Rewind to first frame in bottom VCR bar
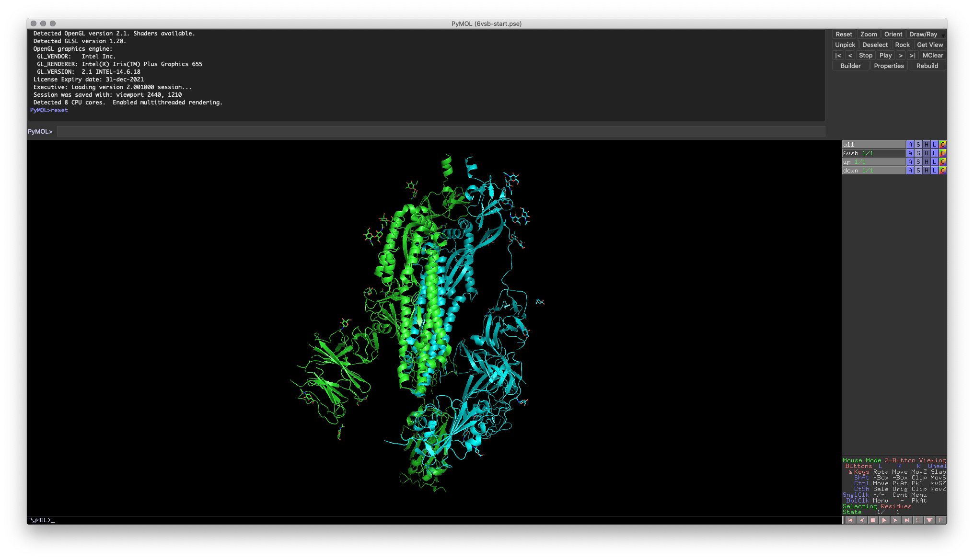Image resolution: width=974 pixels, height=560 pixels. point(850,520)
